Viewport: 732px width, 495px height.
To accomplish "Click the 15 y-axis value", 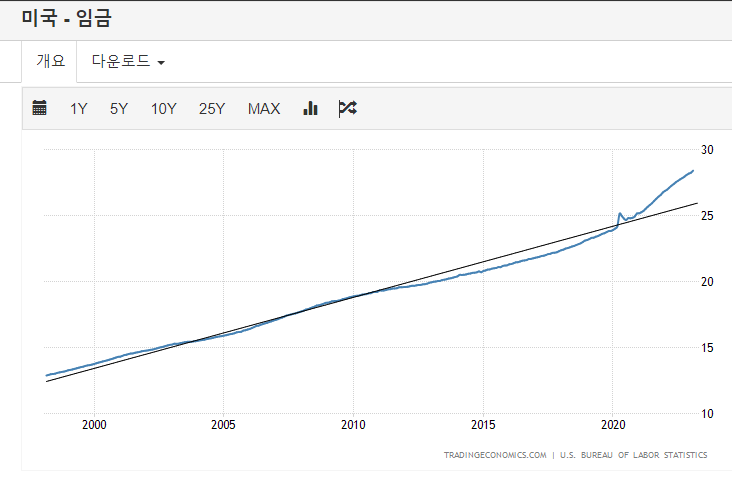I will (707, 347).
